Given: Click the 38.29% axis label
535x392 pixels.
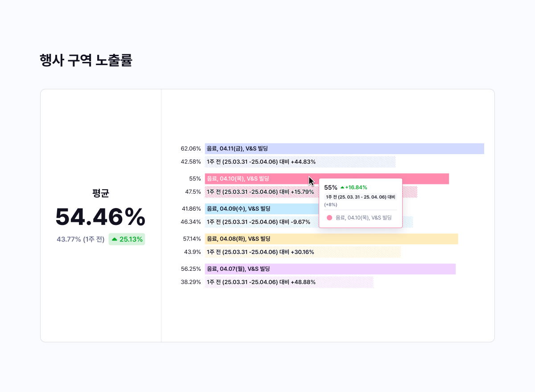Looking at the screenshot, I should [191, 282].
